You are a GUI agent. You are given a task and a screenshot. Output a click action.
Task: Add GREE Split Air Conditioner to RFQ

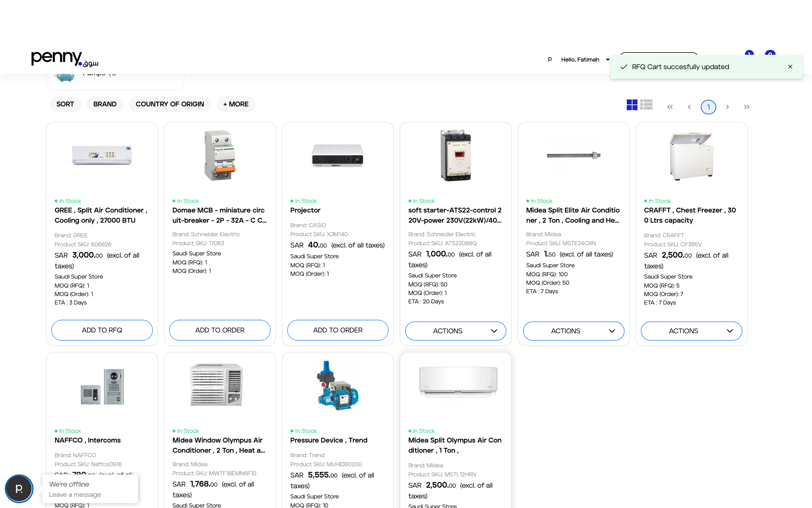click(102, 330)
